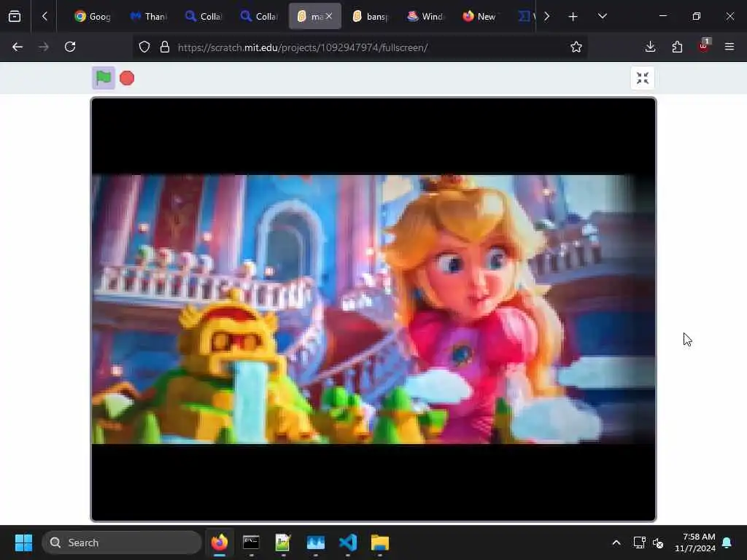List all tabs dropdown
The image size is (747, 560).
[602, 17]
